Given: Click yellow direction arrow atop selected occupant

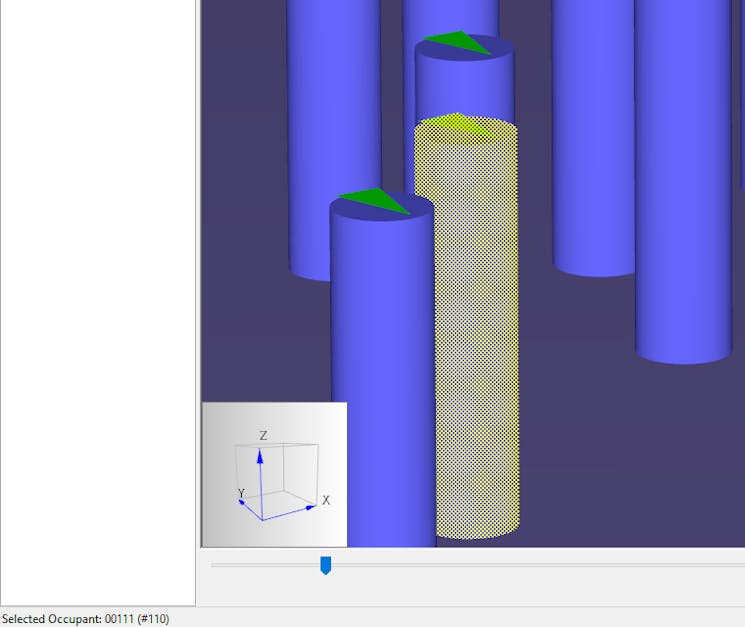Looking at the screenshot, I should [x=461, y=123].
